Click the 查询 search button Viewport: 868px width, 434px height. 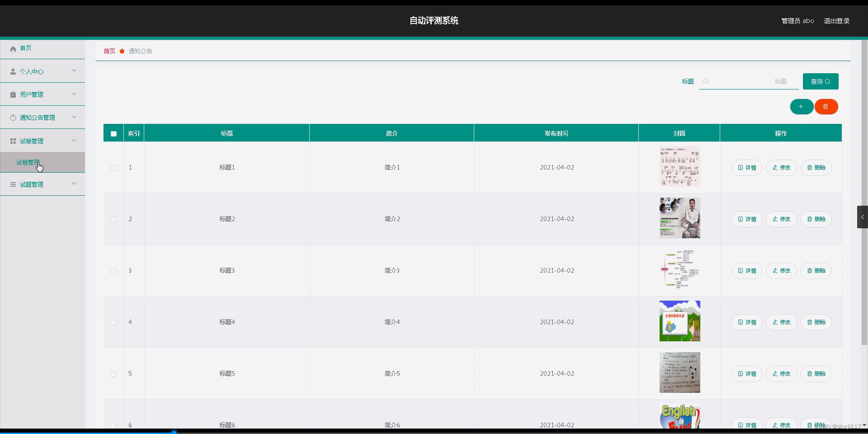click(x=820, y=81)
